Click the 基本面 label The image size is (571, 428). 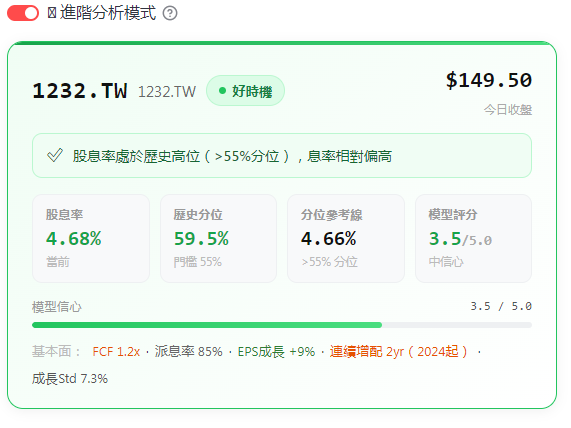[56, 352]
